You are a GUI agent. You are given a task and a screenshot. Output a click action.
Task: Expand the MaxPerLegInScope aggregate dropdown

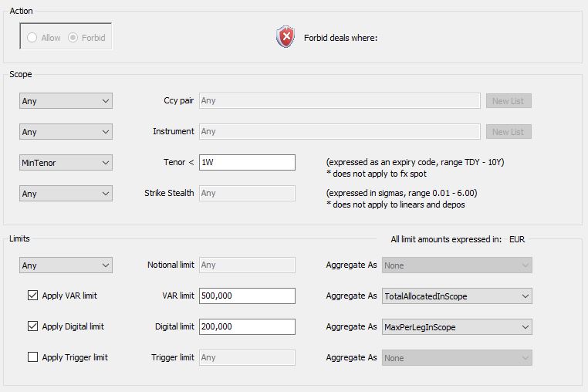pyautogui.click(x=457, y=327)
